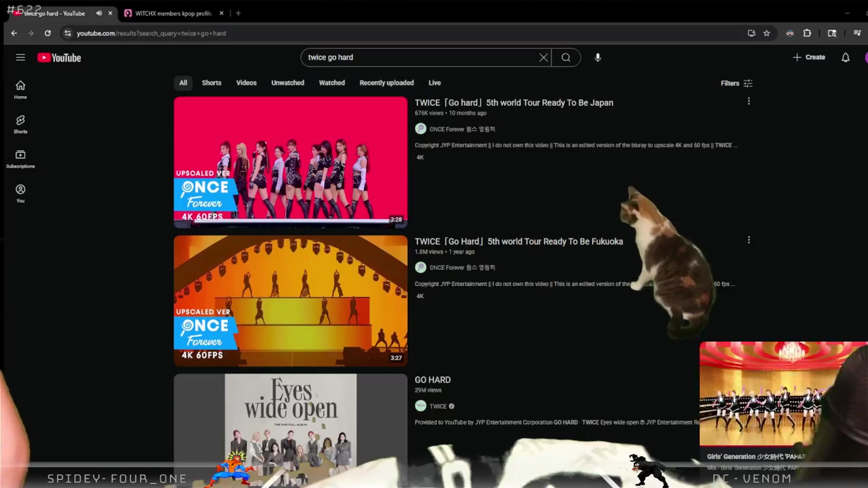The image size is (868, 488).
Task: Open TWICE Go hard Ready To Be Japan title
Action: (x=514, y=103)
